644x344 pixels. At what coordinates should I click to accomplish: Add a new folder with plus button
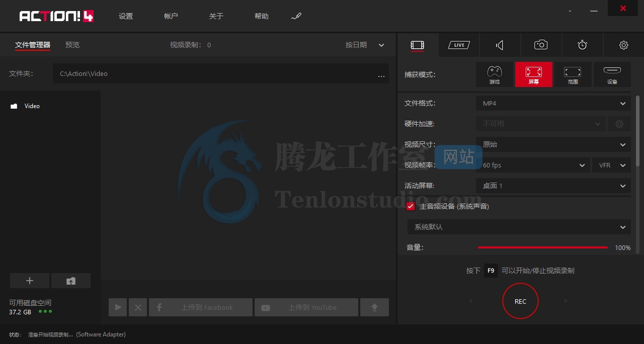click(30, 281)
